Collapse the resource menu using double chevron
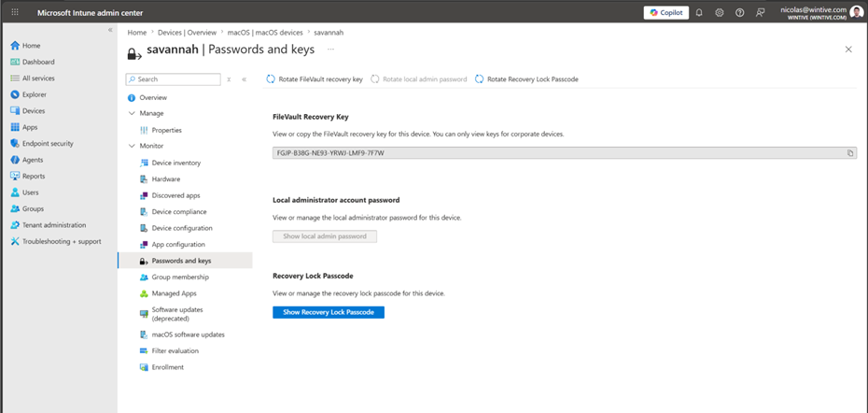 tap(245, 79)
